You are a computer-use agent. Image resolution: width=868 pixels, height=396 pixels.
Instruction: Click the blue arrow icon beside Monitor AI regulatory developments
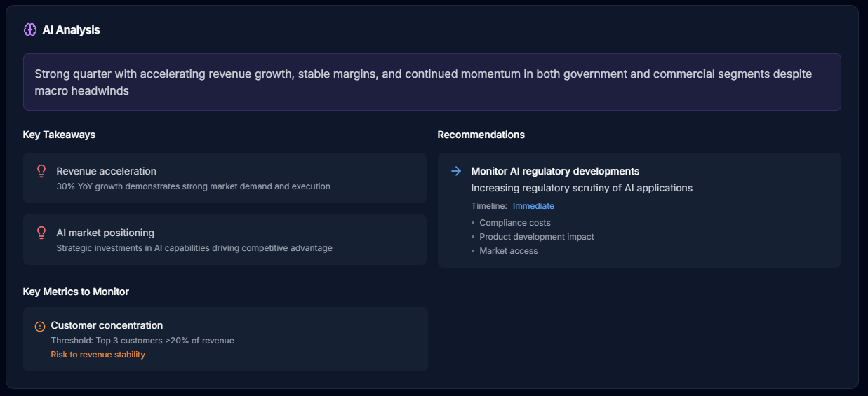point(456,171)
